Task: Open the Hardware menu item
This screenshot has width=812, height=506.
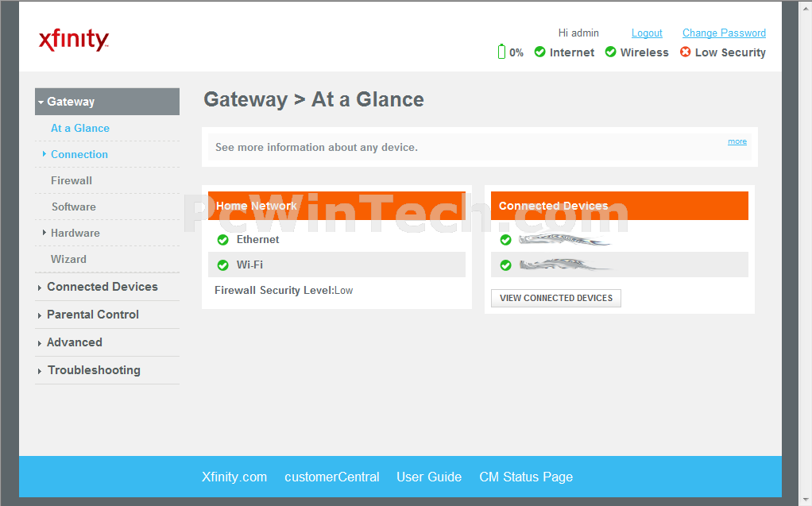Action: (x=75, y=233)
